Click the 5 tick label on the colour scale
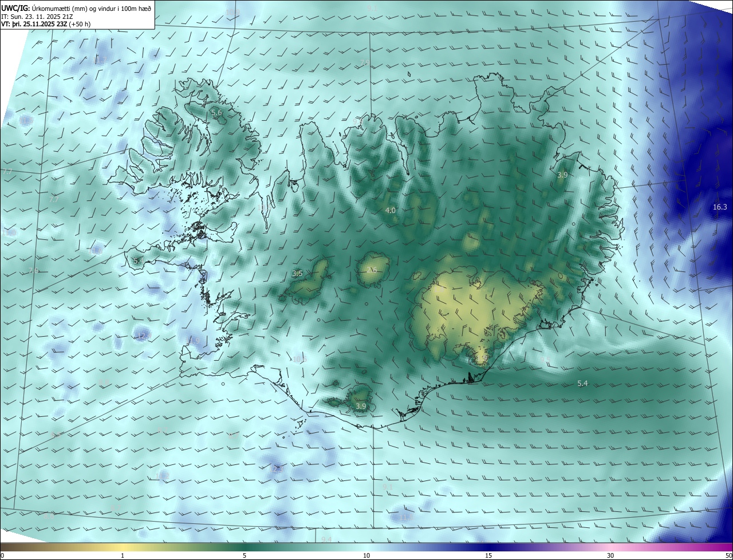The width and height of the screenshot is (733, 560). click(x=245, y=555)
